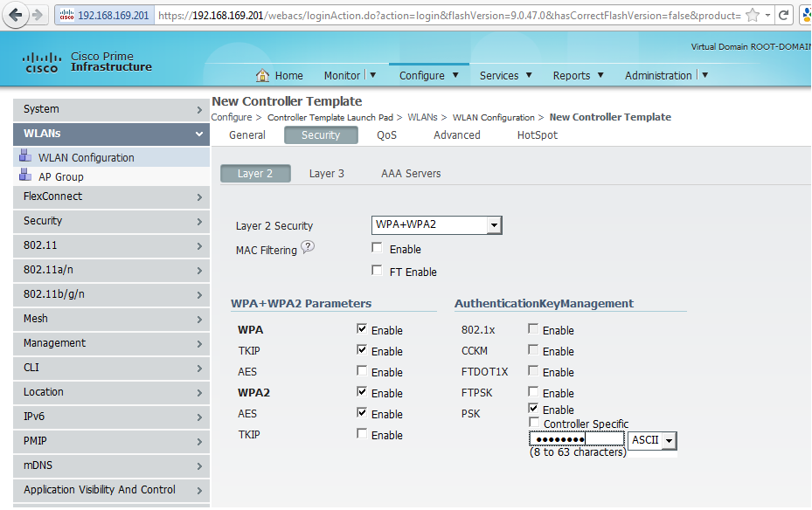Viewport: 812px width, 510px height.
Task: Open Layer 2 Security dropdown
Action: (436, 225)
